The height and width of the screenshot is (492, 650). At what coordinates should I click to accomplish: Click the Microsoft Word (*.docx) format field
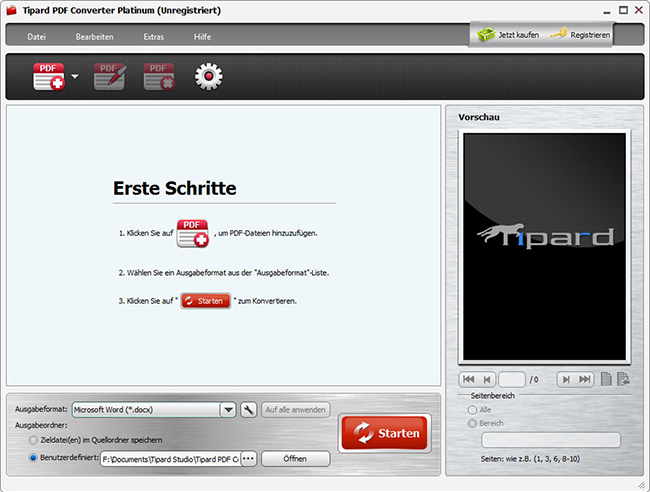click(146, 410)
